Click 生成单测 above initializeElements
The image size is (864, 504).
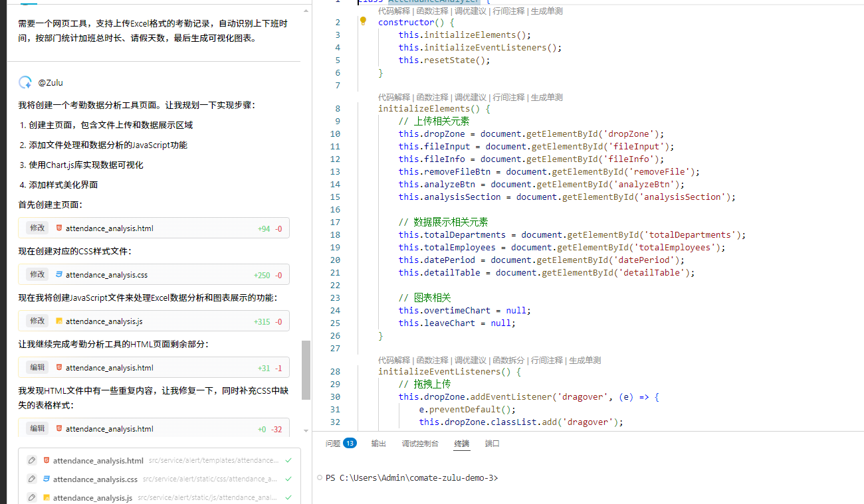point(547,98)
